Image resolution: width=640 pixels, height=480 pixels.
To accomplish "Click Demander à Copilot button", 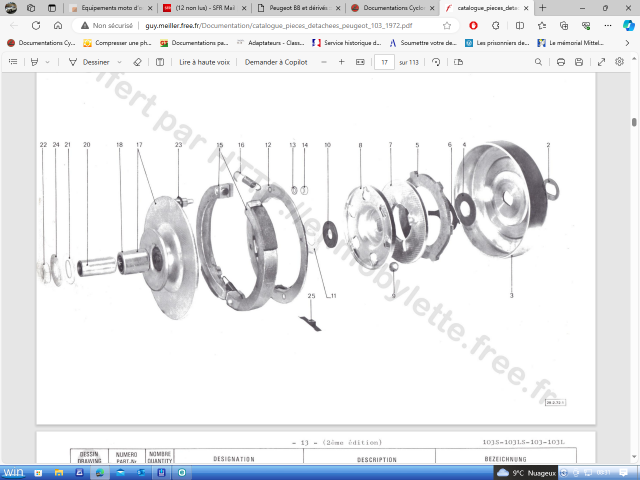I will coord(275,62).
